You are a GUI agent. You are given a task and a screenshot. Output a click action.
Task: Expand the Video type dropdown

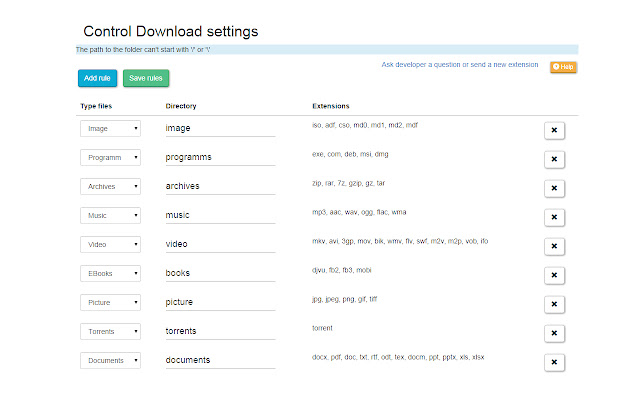click(111, 244)
